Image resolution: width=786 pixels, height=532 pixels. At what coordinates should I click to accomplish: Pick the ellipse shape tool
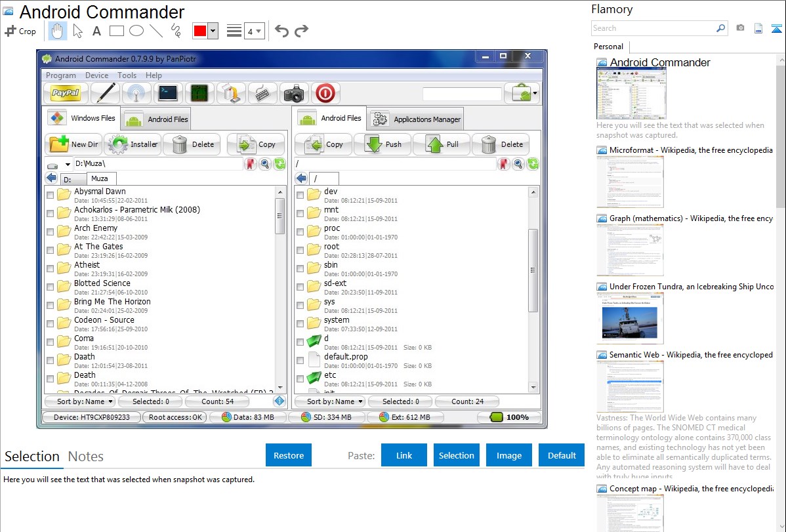[136, 31]
